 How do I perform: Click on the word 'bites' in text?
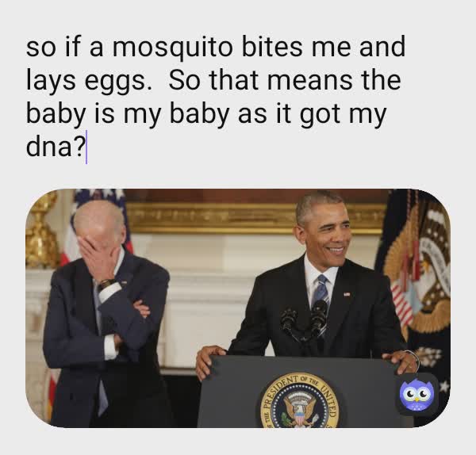(x=272, y=46)
